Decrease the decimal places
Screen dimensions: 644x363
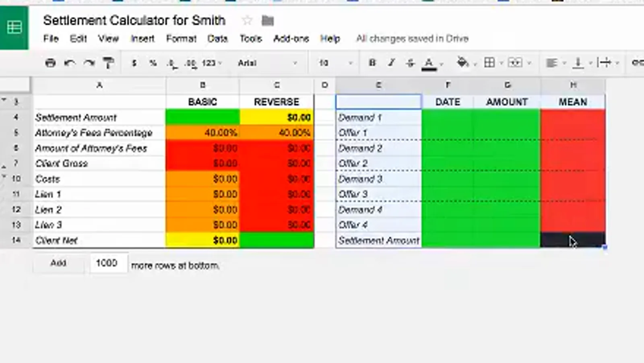(x=172, y=64)
